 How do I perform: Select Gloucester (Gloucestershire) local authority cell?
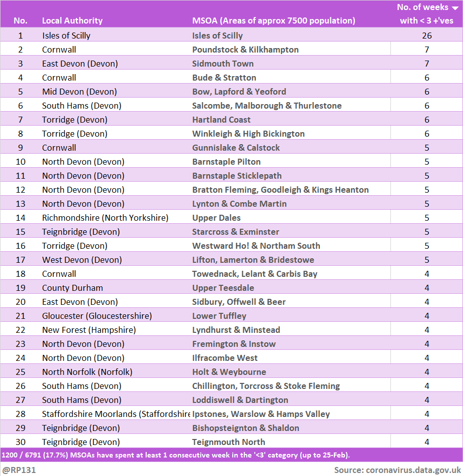[97, 316]
